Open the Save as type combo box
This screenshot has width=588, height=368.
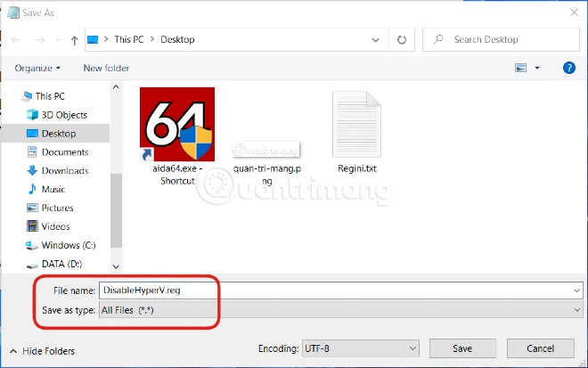(341, 310)
